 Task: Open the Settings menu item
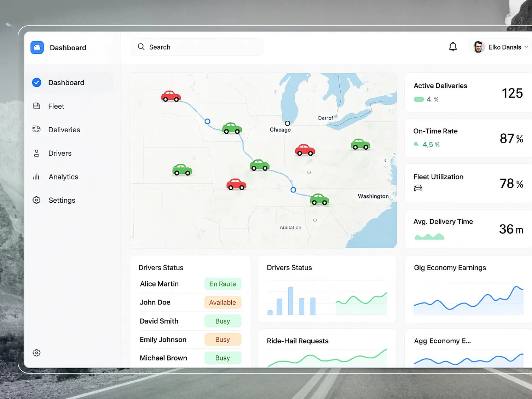[x=62, y=200]
